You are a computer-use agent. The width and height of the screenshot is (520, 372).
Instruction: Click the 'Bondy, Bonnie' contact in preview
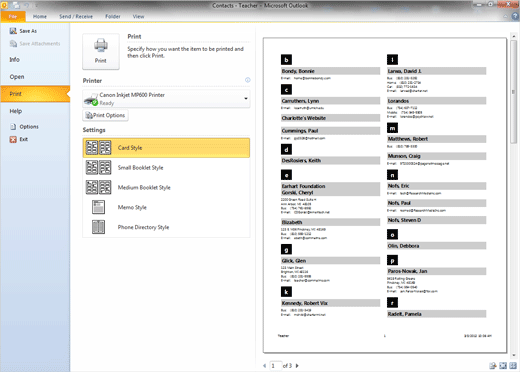click(330, 71)
